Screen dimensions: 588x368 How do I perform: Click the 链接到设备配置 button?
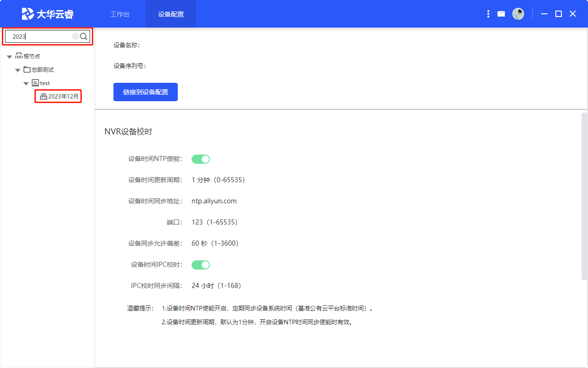(146, 92)
